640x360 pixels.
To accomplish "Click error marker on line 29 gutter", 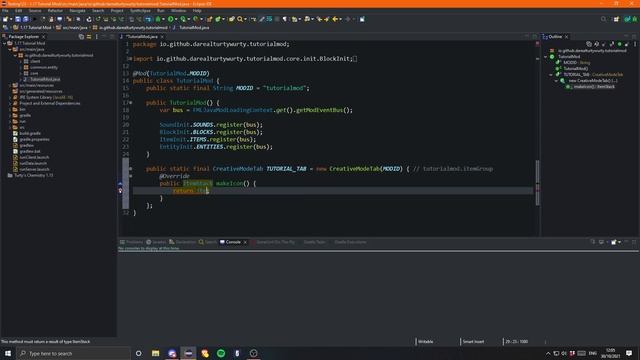I will pos(120,191).
